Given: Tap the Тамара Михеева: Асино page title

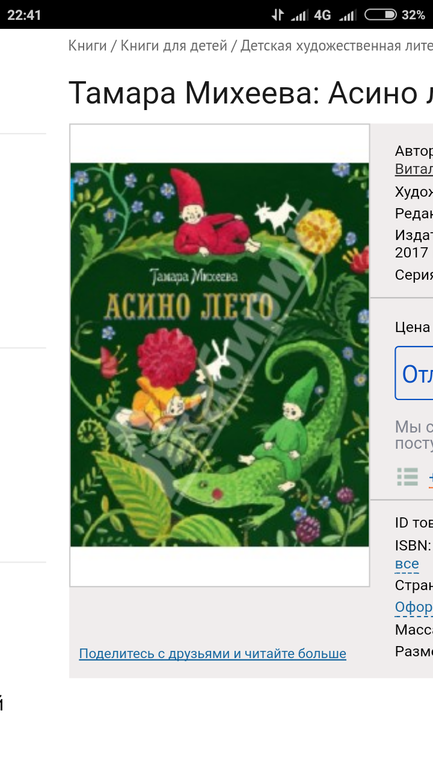Looking at the screenshot, I should pyautogui.click(x=250, y=92).
